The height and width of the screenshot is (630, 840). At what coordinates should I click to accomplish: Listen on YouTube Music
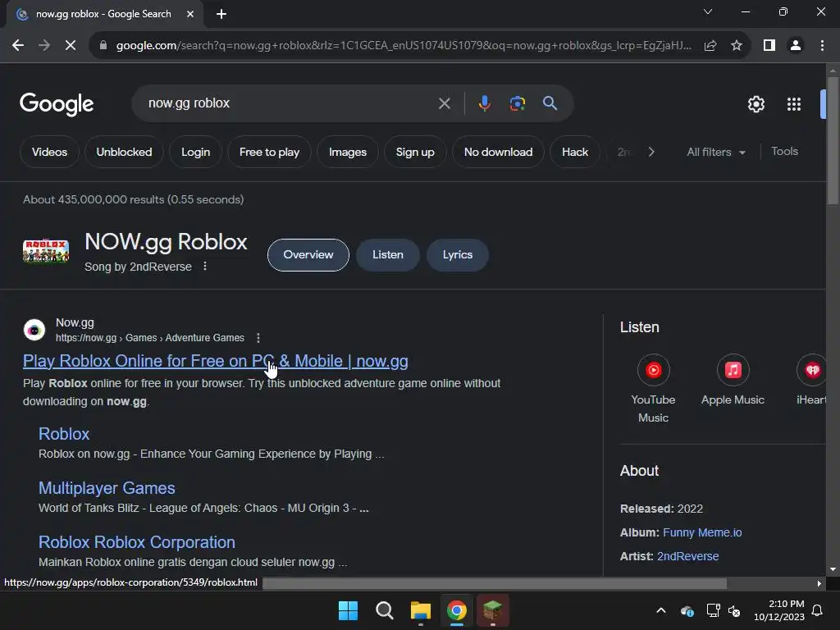pos(653,389)
